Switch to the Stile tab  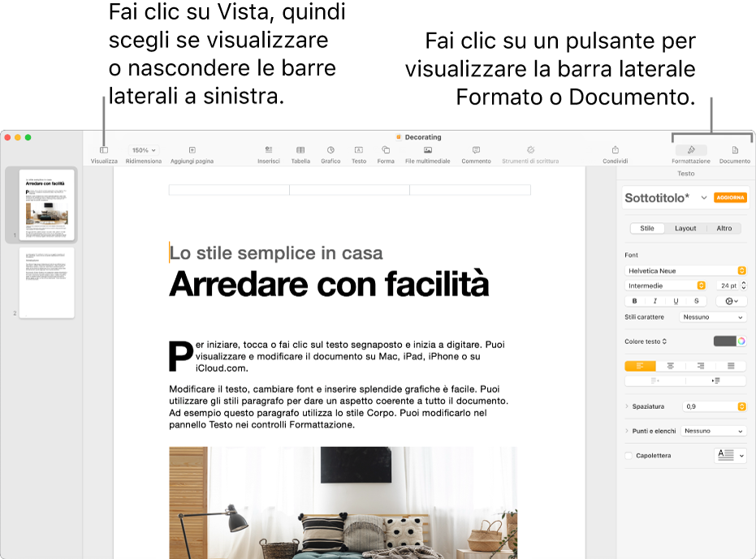(647, 229)
